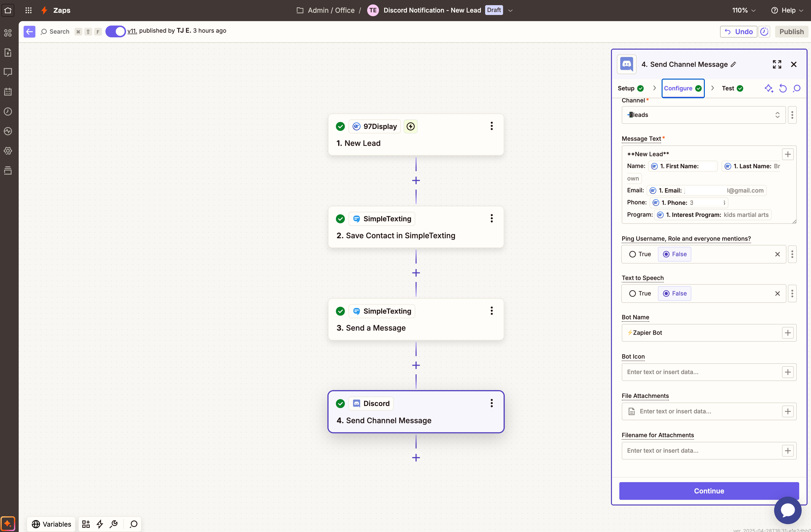Screen dimensions: 811x532
Task: Open options menu for 97Display step
Action: [491, 126]
